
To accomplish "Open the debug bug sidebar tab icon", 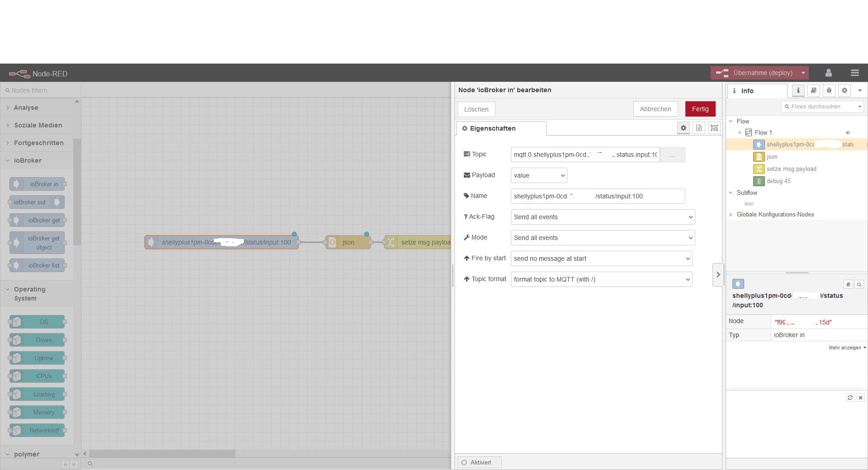I will pos(829,90).
